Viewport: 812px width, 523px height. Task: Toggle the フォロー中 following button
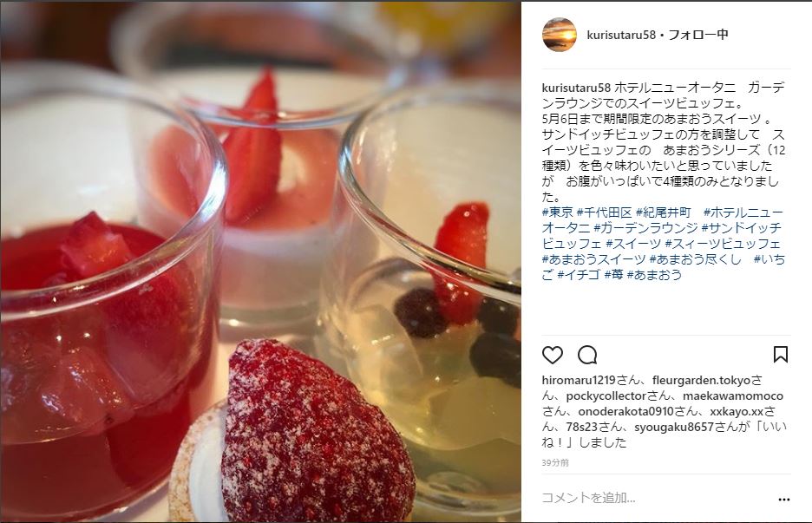698,35
